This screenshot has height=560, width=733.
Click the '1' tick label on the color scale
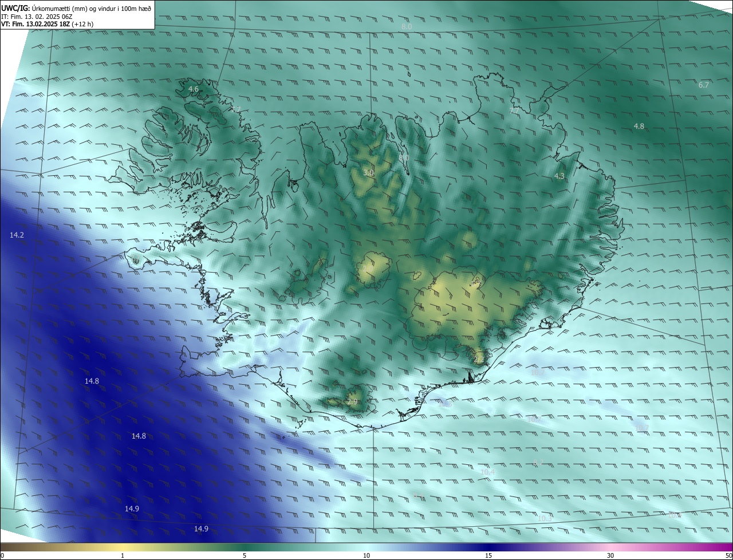coord(123,556)
